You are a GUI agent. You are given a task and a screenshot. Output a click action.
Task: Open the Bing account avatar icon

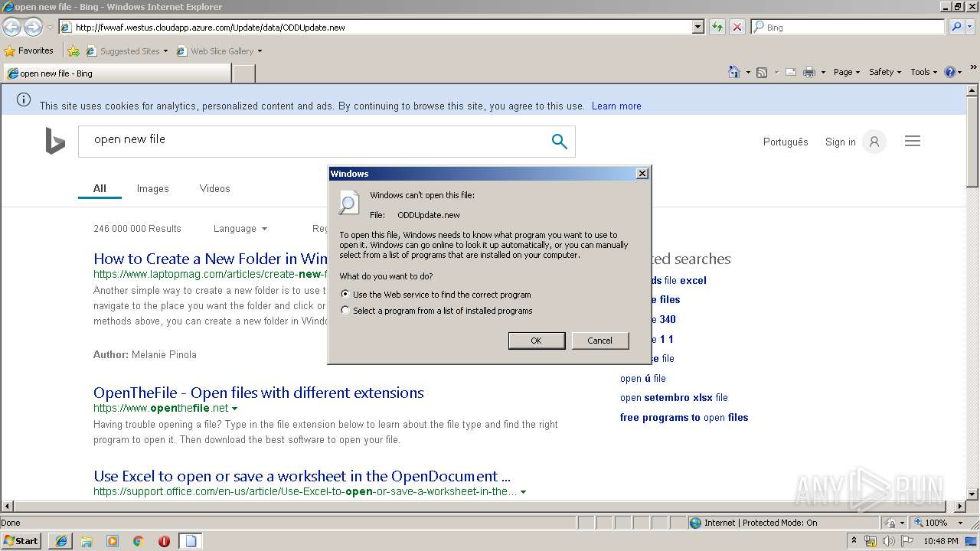[x=874, y=142]
